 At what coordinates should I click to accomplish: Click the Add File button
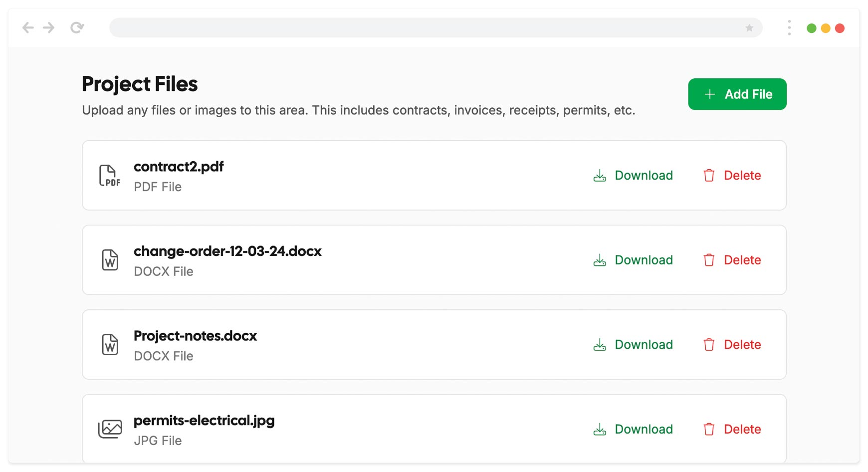737,94
